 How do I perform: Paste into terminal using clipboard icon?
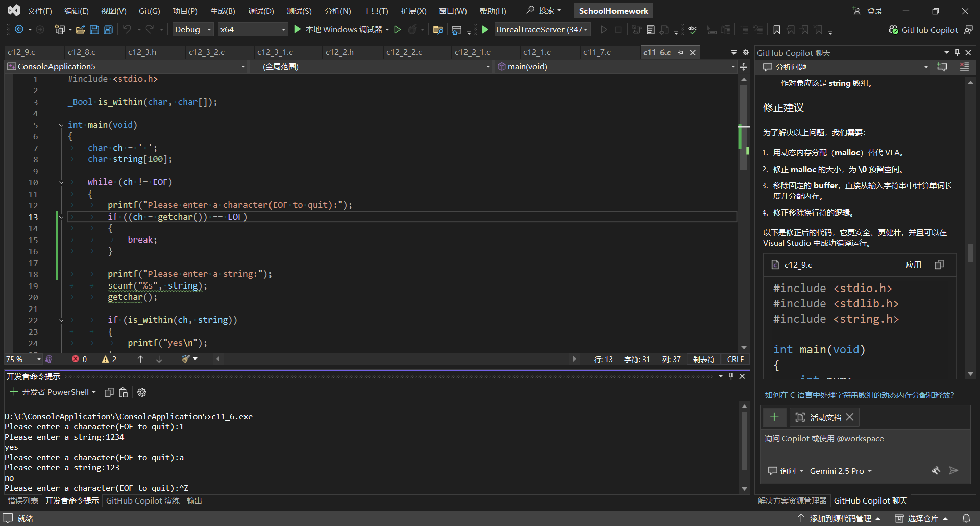(x=123, y=392)
